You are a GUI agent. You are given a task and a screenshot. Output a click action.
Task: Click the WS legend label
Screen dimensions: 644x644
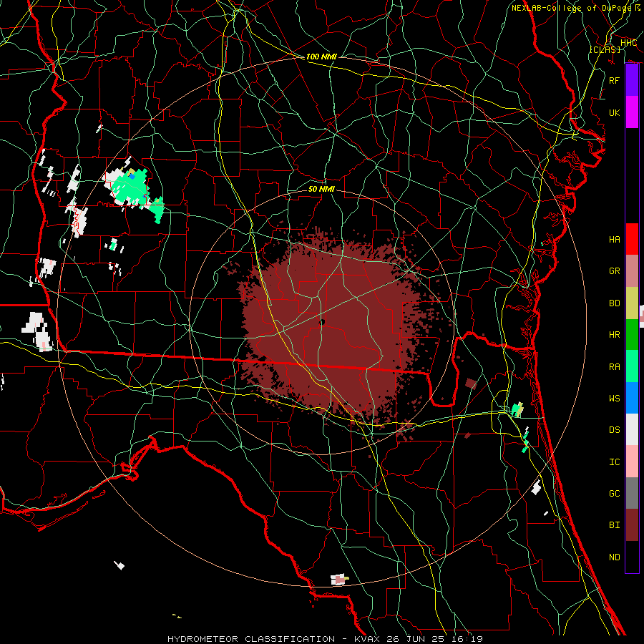pyautogui.click(x=615, y=399)
